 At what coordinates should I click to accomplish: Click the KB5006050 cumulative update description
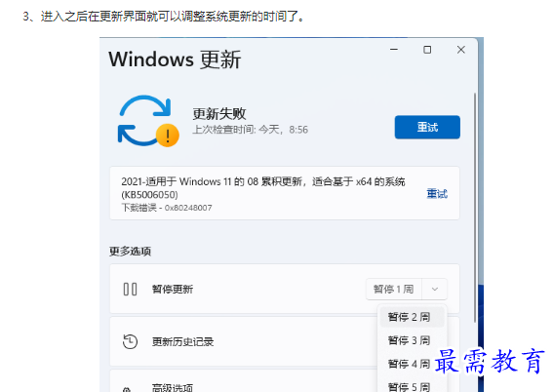pos(263,188)
